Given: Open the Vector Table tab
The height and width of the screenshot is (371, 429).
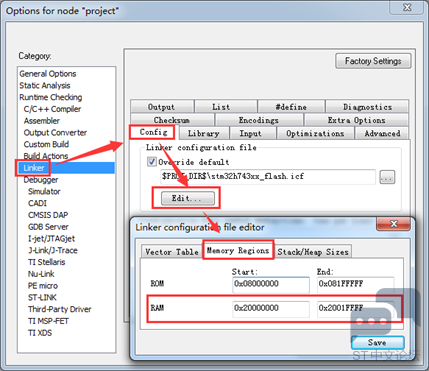Looking at the screenshot, I should [172, 251].
